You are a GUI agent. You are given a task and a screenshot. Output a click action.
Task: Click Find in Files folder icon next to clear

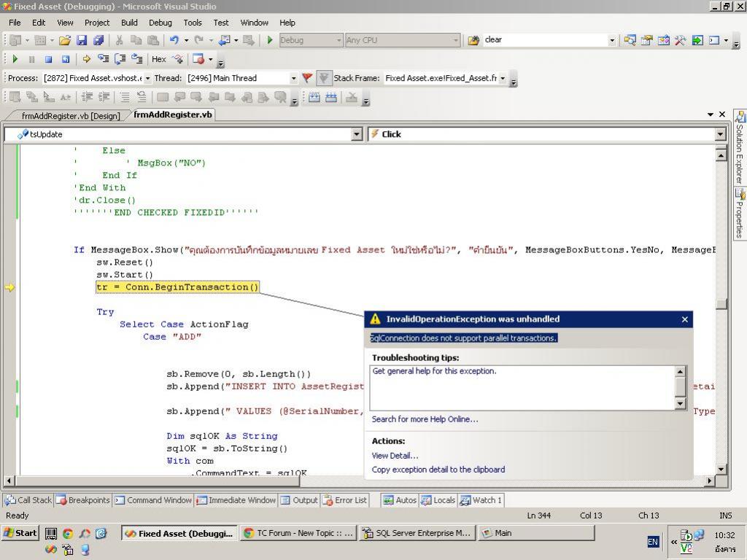click(x=473, y=41)
